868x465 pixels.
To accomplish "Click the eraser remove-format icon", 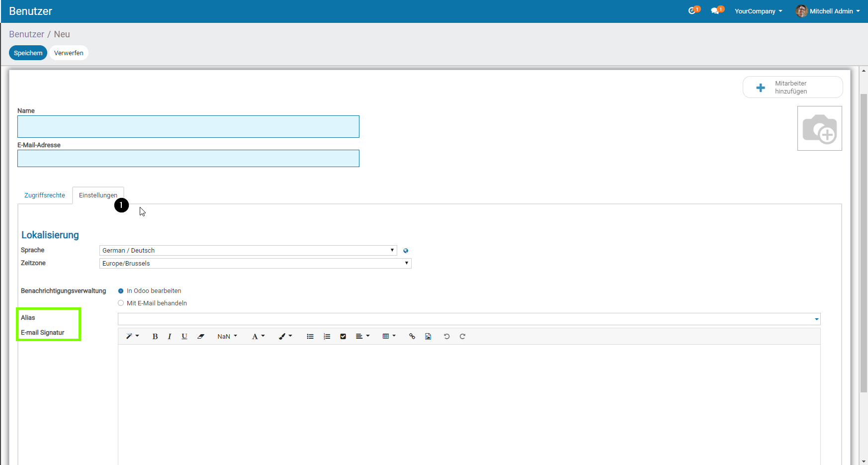I will [x=201, y=337].
